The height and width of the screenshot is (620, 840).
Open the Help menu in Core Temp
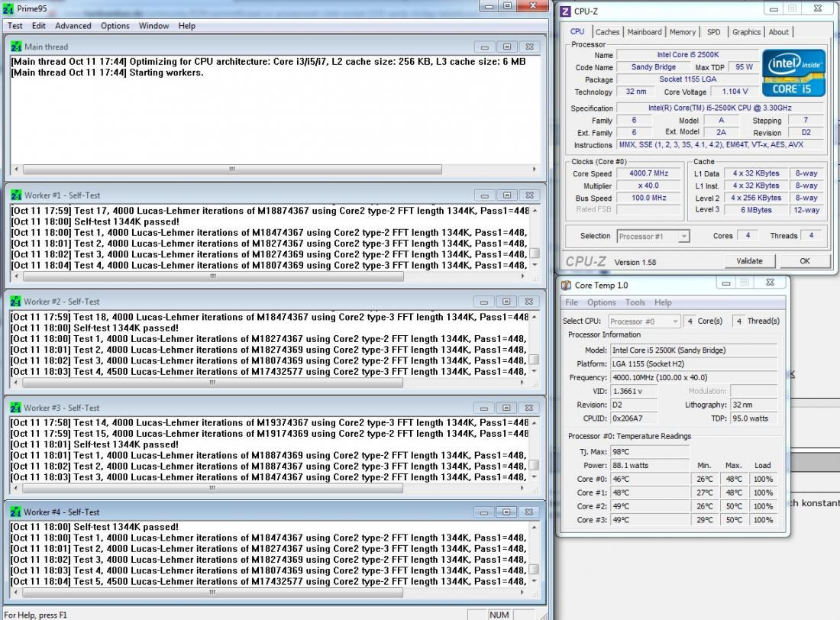(x=663, y=302)
